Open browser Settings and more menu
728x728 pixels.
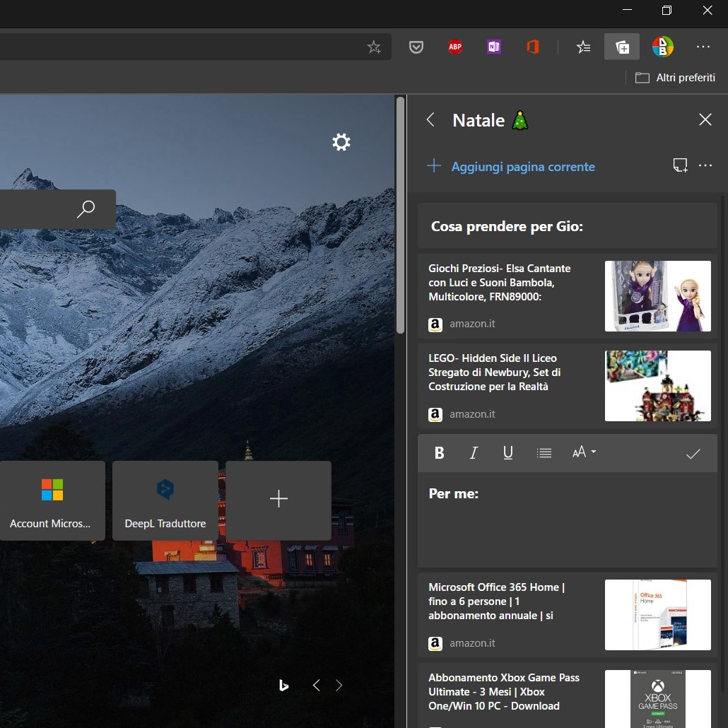703,47
